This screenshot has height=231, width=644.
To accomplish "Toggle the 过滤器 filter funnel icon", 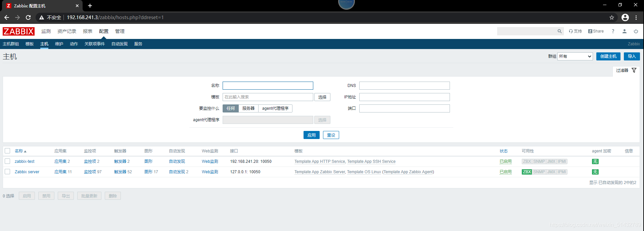I will pyautogui.click(x=634, y=70).
